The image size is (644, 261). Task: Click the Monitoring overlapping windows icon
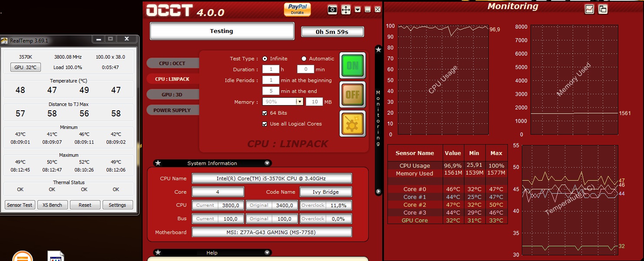pos(603,9)
